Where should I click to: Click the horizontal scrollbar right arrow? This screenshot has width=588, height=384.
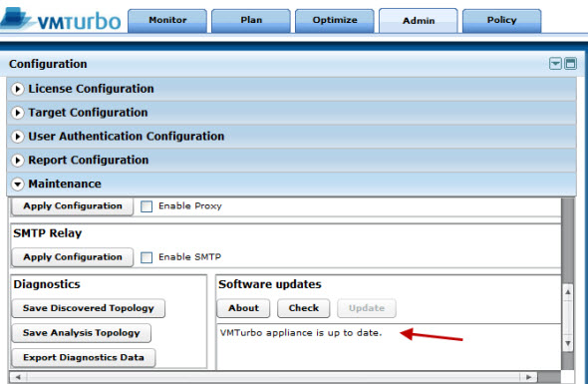click(x=529, y=377)
